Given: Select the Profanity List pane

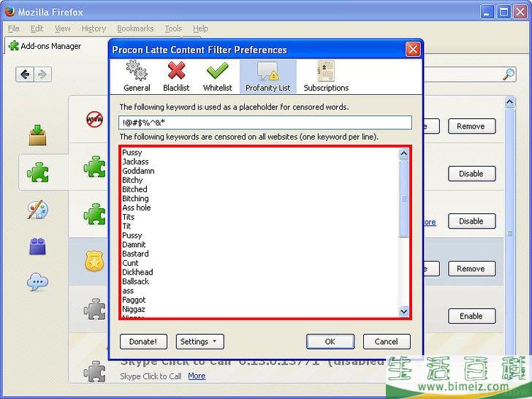Looking at the screenshot, I should point(267,77).
